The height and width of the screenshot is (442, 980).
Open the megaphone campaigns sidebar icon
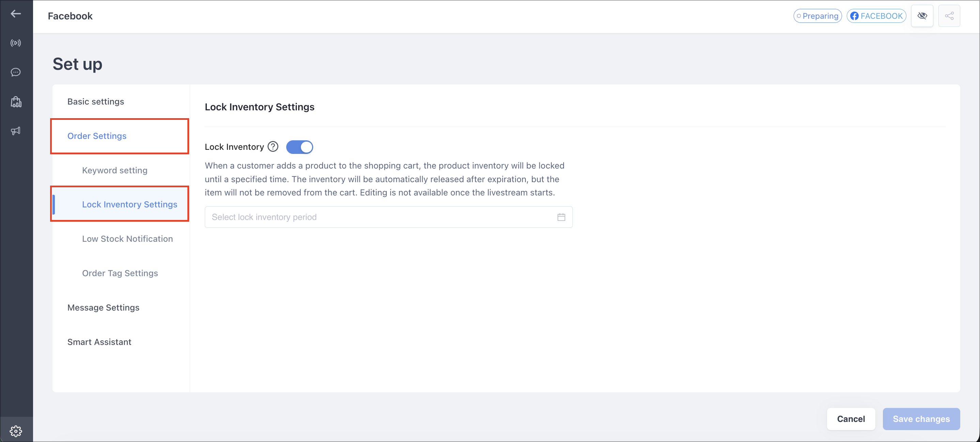pos(16,131)
